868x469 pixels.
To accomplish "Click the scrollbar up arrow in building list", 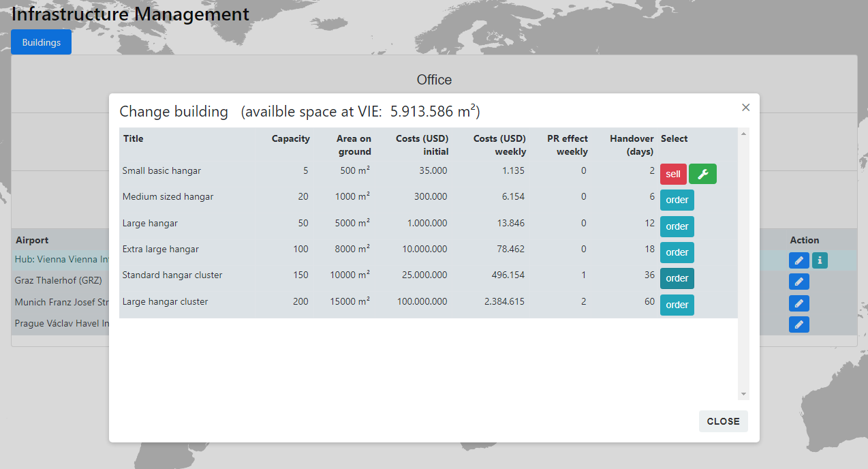I will tap(743, 134).
